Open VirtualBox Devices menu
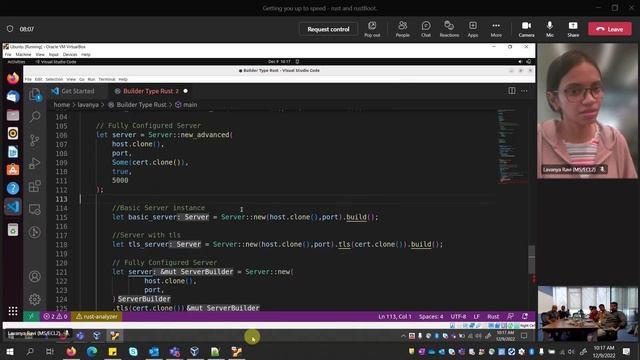The width and height of the screenshot is (640, 360). (70, 54)
